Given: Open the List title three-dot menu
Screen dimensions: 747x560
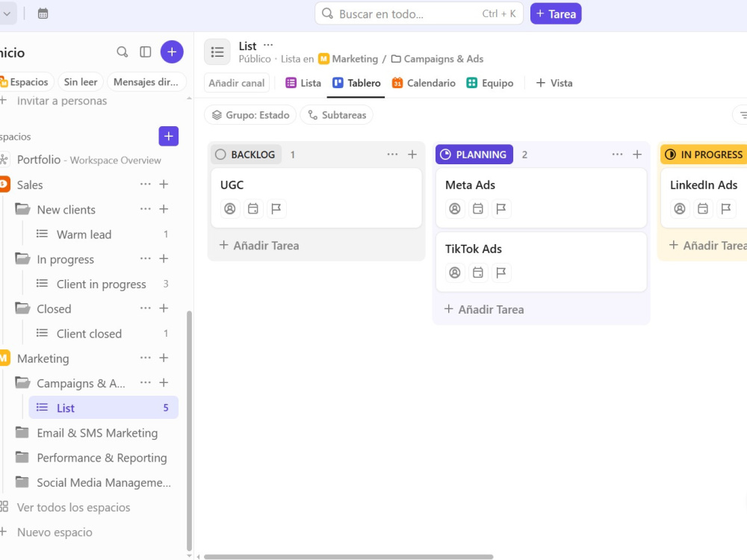Looking at the screenshot, I should [x=268, y=46].
